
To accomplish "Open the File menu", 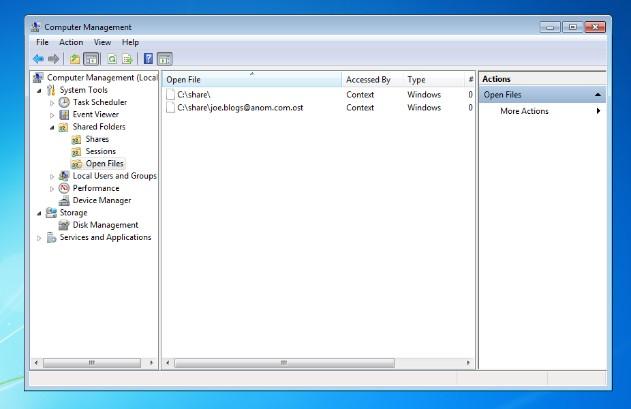I will coord(42,42).
